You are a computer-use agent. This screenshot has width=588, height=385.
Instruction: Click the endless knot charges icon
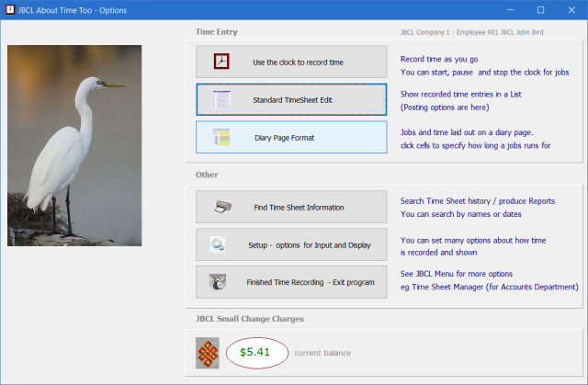coord(208,352)
